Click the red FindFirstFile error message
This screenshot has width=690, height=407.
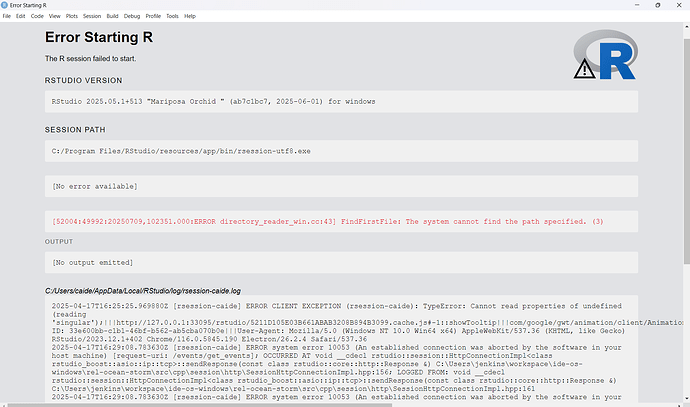(x=328, y=221)
